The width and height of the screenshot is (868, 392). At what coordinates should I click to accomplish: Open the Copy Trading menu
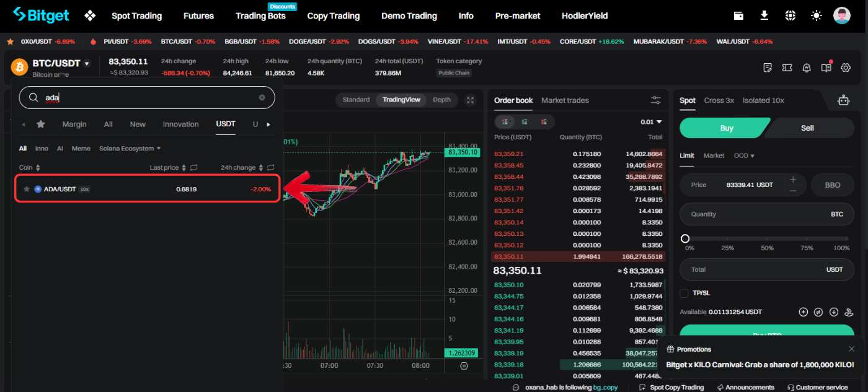click(333, 15)
